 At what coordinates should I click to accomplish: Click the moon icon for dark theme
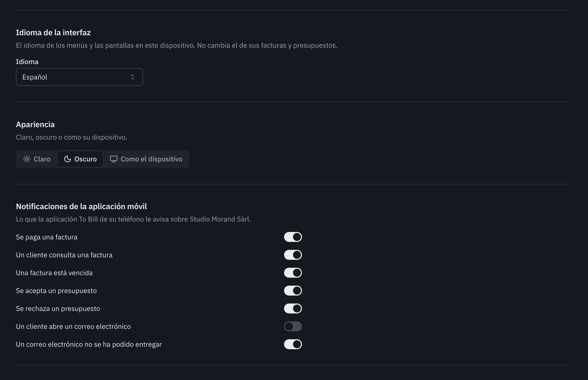point(68,159)
